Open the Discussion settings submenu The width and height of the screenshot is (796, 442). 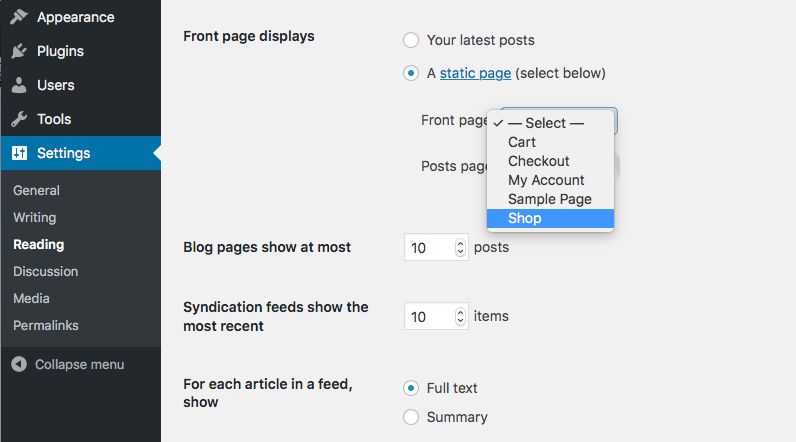(x=45, y=271)
